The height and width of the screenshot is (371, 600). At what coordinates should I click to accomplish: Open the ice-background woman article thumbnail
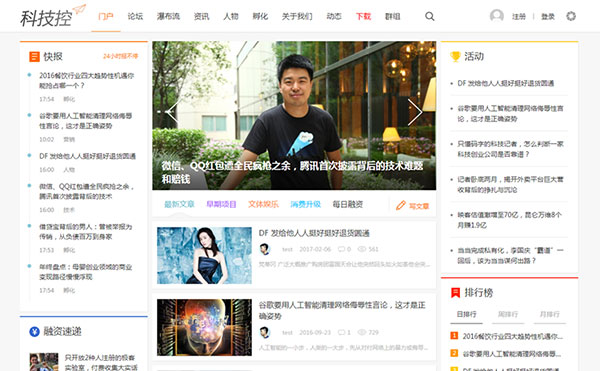(204, 255)
